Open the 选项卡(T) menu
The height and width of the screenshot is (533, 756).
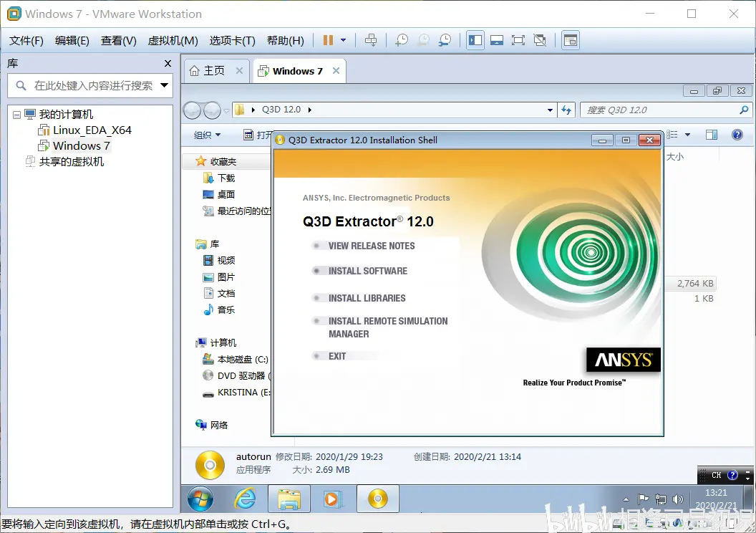pyautogui.click(x=232, y=41)
